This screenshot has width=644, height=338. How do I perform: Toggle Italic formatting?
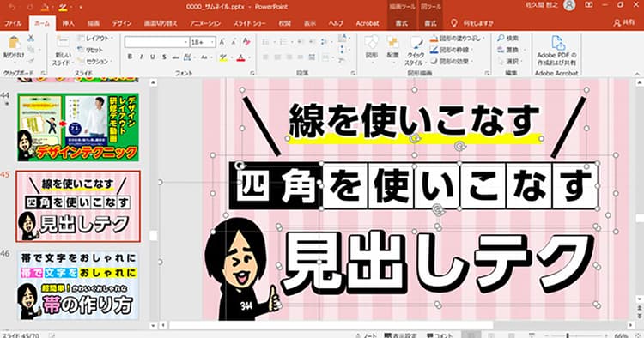coord(142,57)
